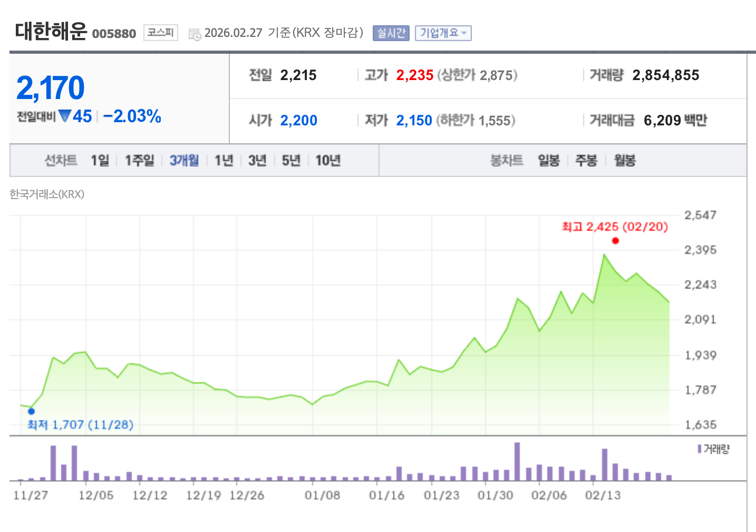Switch to 주봉 candlestick chart

[x=586, y=160]
